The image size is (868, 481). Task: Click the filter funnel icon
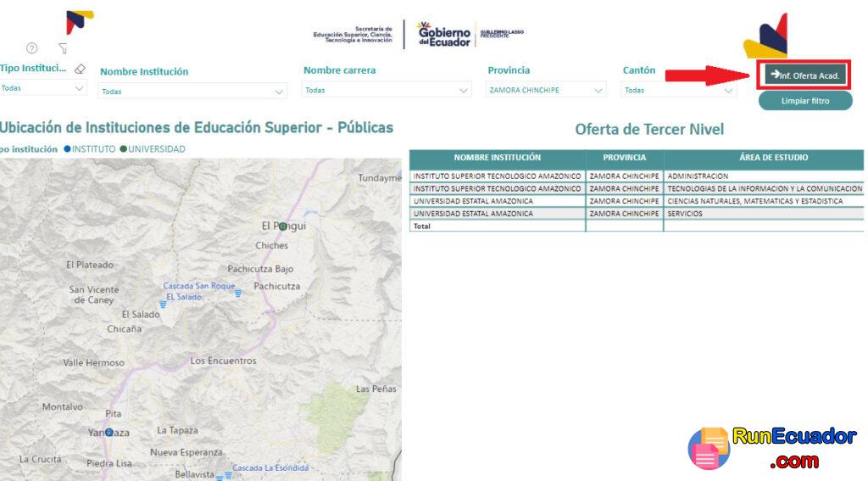63,48
